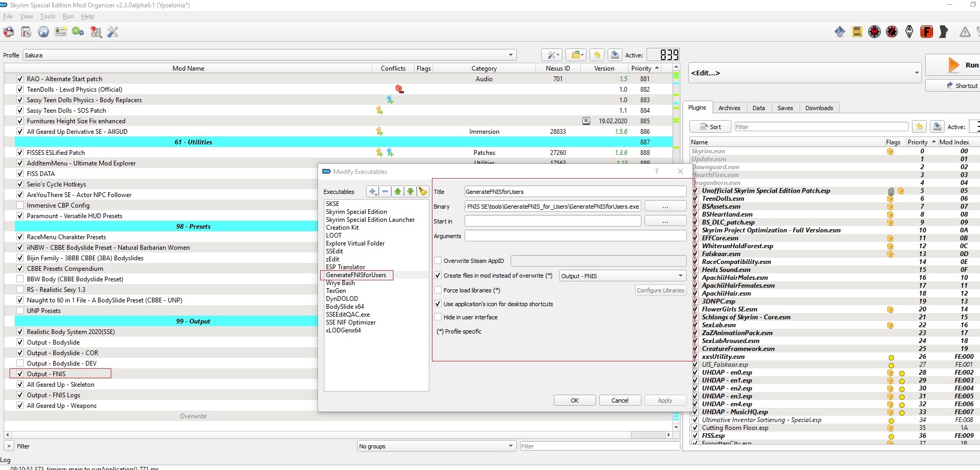Click in the Arguments text field
Screen dimensions: 980x470
pos(575,236)
